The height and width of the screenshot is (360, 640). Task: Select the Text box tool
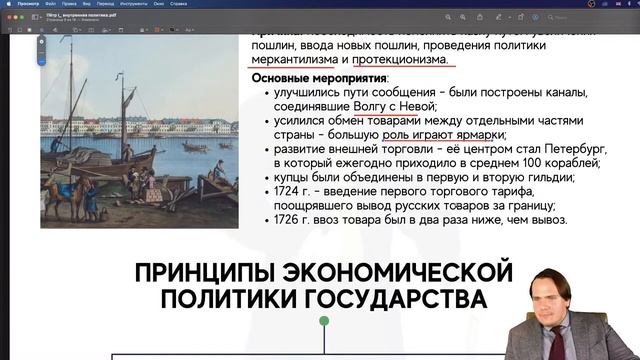91,30
